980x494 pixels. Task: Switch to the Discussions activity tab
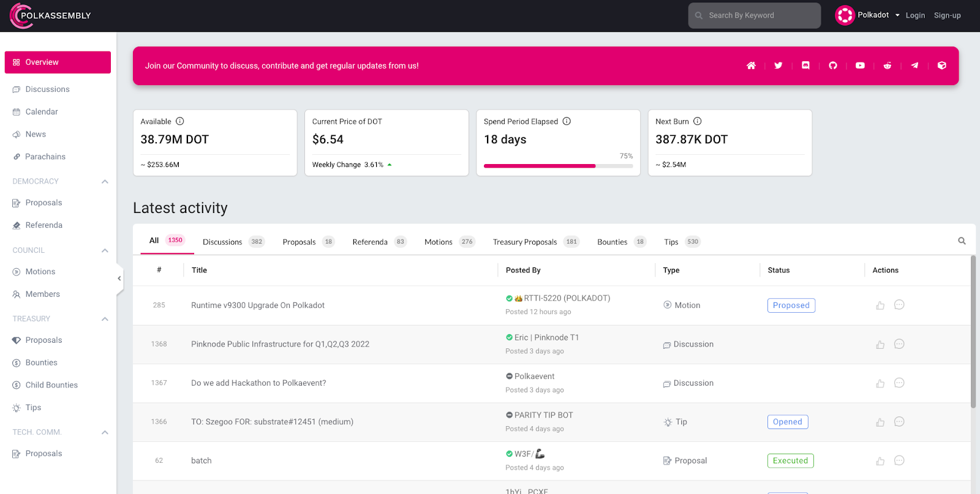(x=233, y=242)
